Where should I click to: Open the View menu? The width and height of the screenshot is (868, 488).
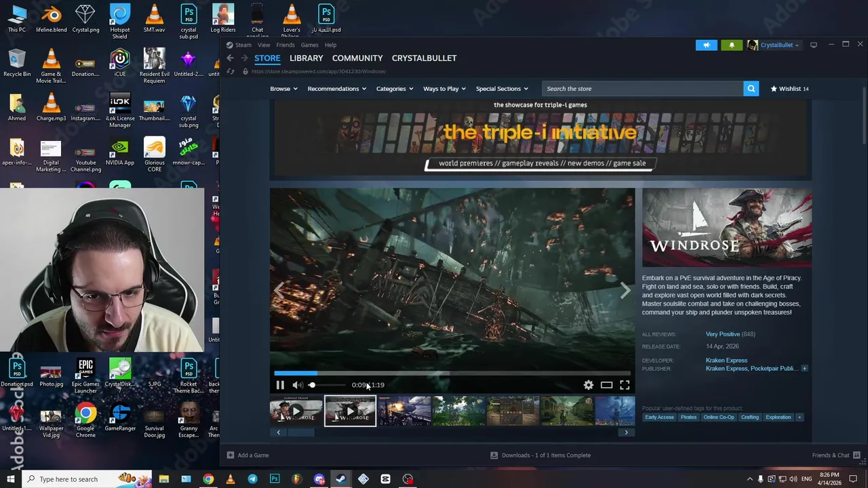click(264, 45)
